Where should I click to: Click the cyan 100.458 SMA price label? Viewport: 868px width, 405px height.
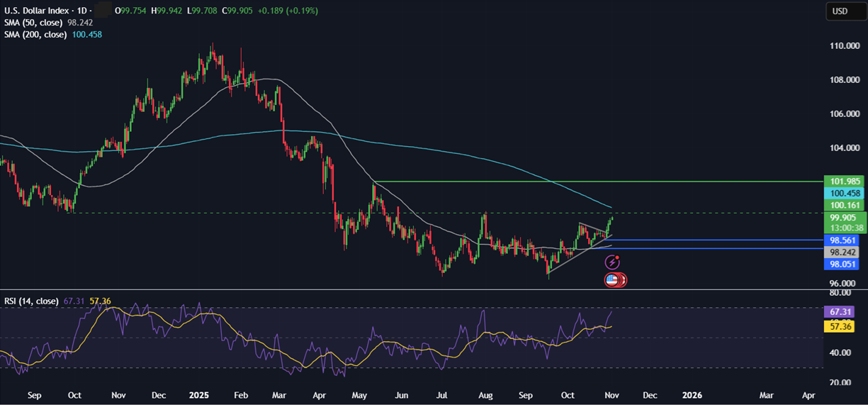pyautogui.click(x=844, y=193)
